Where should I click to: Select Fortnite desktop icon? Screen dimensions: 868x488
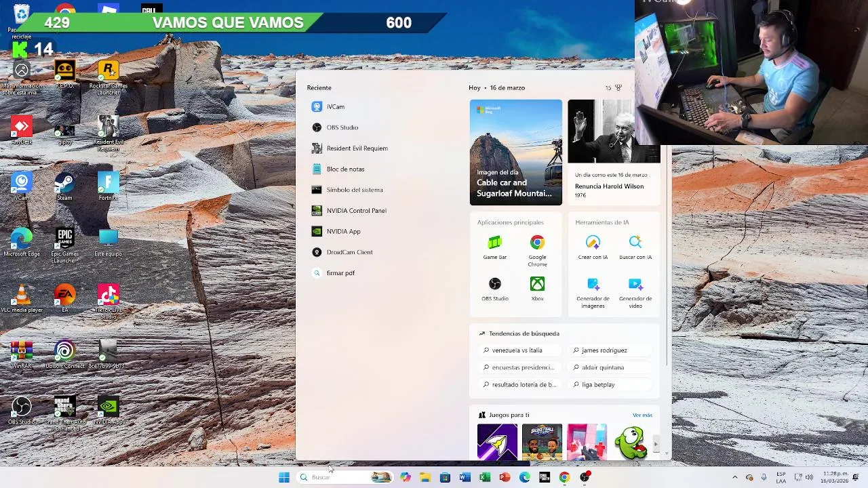point(108,186)
